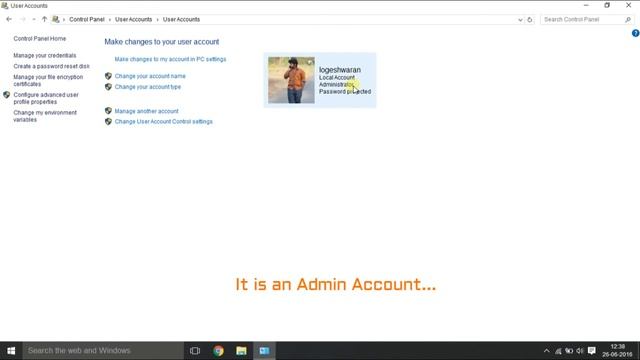
Task: Click the Forward navigation arrow
Action: (x=23, y=19)
